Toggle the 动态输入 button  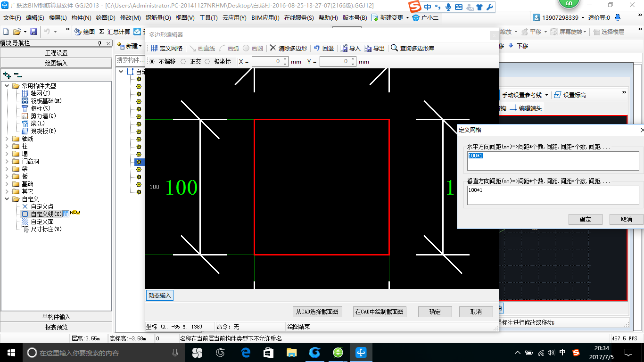tap(160, 296)
